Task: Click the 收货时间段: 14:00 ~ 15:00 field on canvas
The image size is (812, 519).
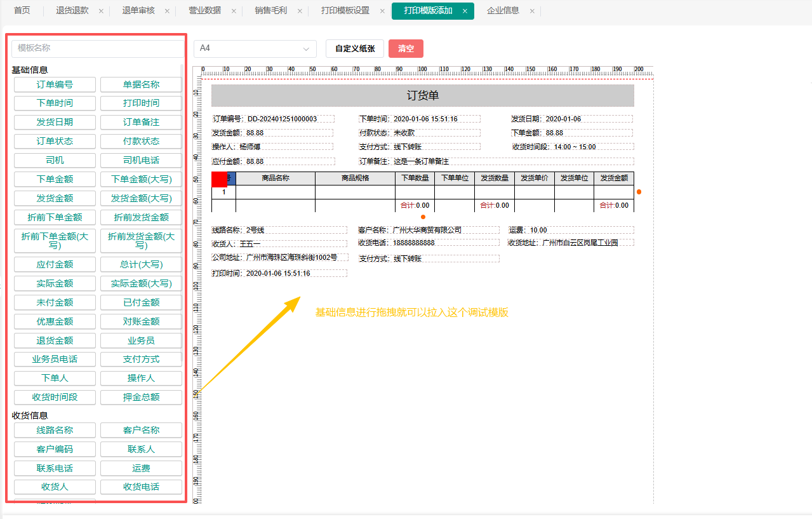Action: [573, 147]
